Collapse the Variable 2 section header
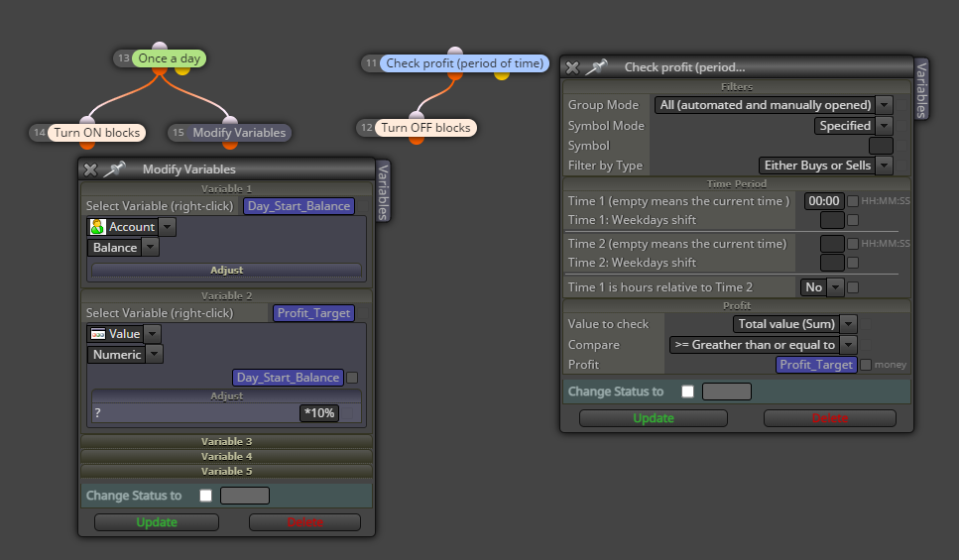Screen dimensions: 959x560 click(x=226, y=296)
